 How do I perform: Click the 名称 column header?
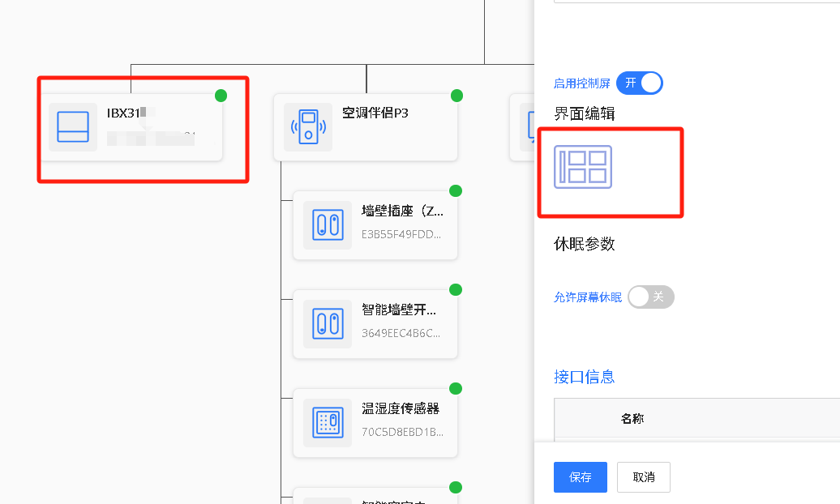(x=632, y=419)
